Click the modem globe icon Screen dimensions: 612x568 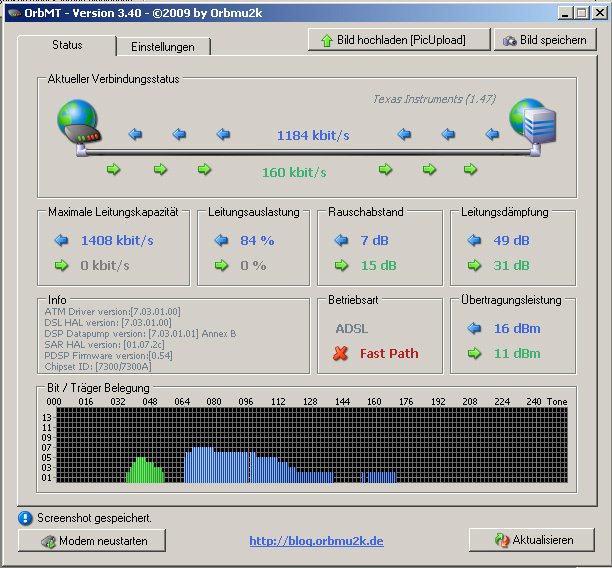pyautogui.click(x=80, y=122)
